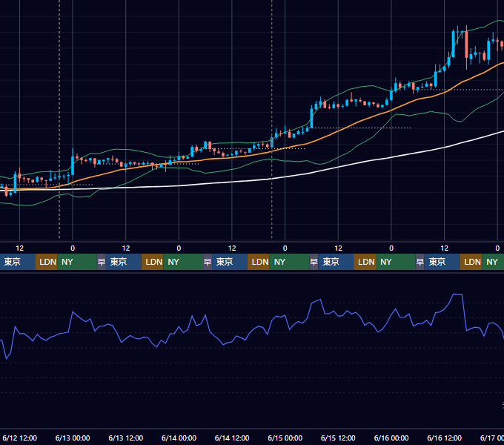The width and height of the screenshot is (504, 445).
Task: Select the 東京 session block above 6/14 12:00
Action: [x=230, y=262]
